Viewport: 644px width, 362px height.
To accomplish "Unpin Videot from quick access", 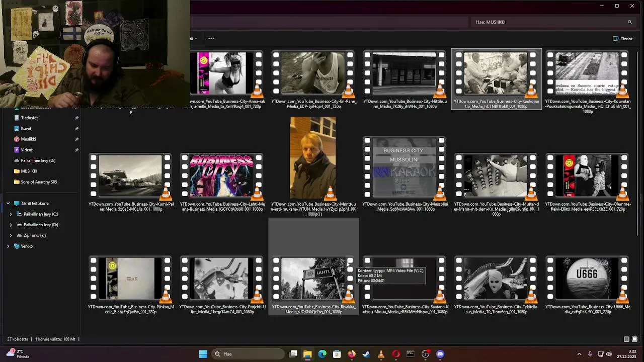I will coord(76,150).
